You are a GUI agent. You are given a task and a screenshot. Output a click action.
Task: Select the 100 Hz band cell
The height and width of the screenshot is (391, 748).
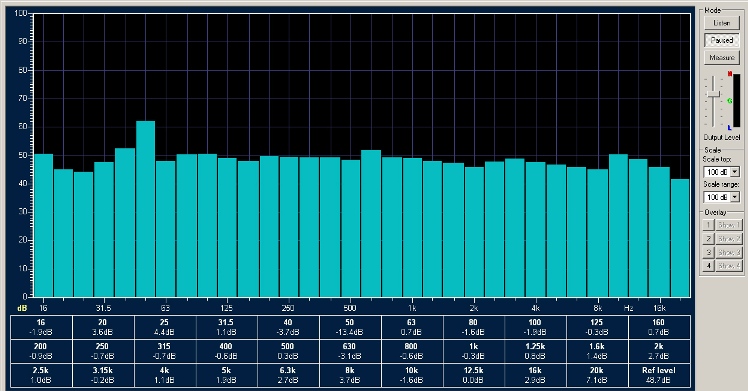point(535,327)
